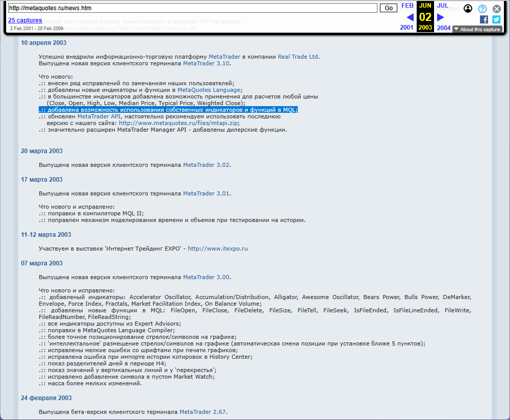Image resolution: width=510 pixels, height=420 pixels.
Task: Open the 25 captures link
Action: coord(25,20)
